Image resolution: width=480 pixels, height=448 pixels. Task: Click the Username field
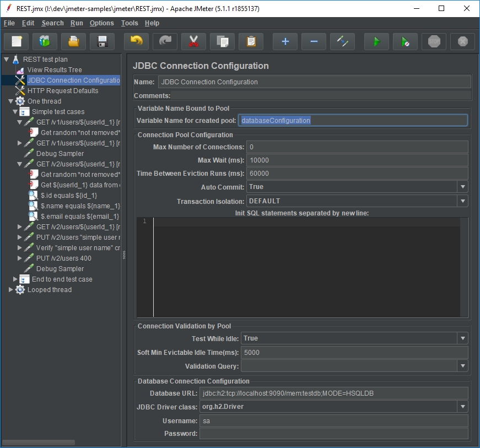tap(333, 421)
